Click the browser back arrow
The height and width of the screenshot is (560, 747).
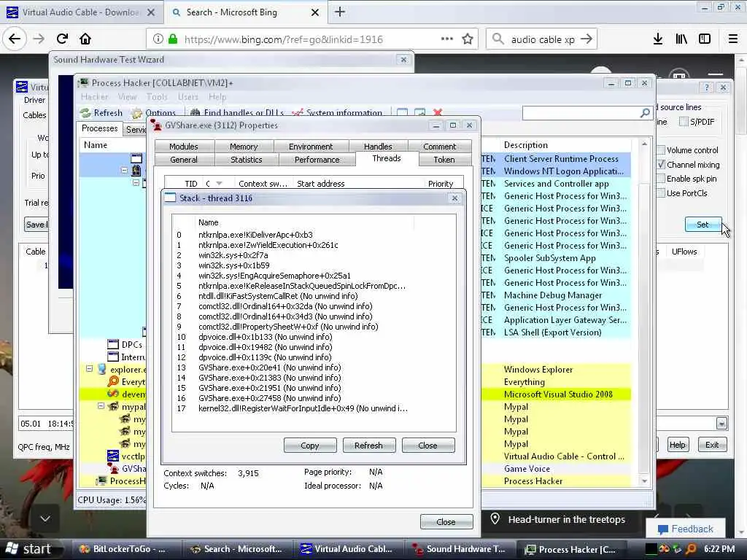click(15, 39)
